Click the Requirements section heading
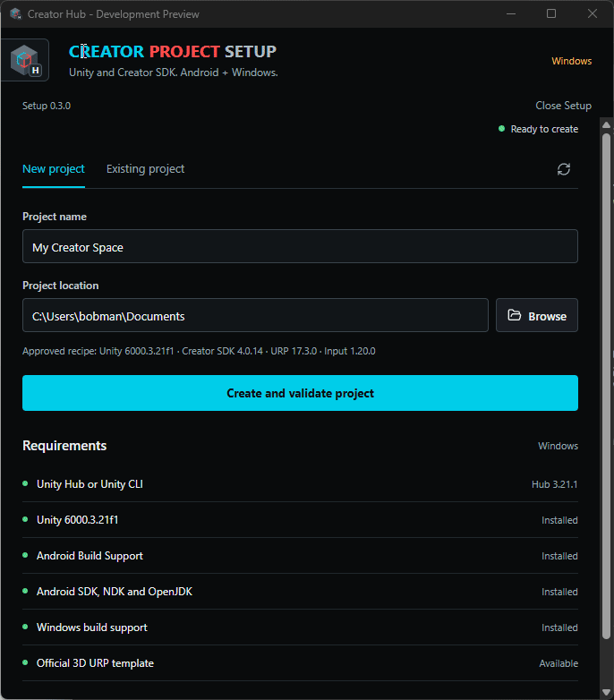614x700 pixels. (x=64, y=446)
